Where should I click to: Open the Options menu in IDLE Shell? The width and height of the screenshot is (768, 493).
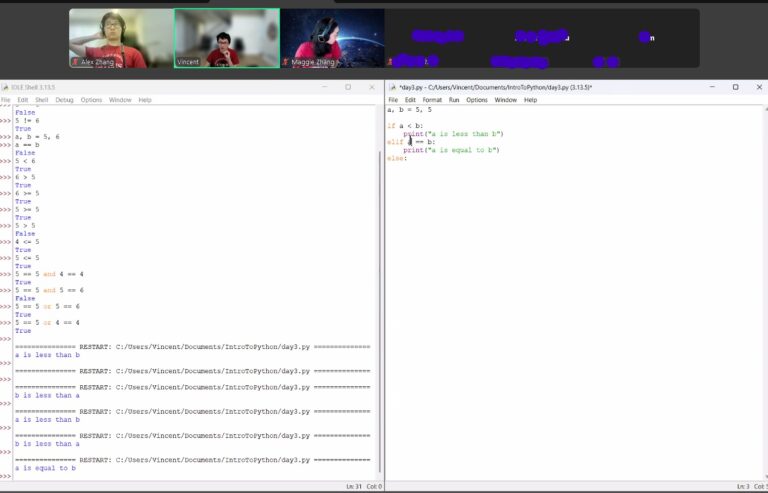coord(91,100)
